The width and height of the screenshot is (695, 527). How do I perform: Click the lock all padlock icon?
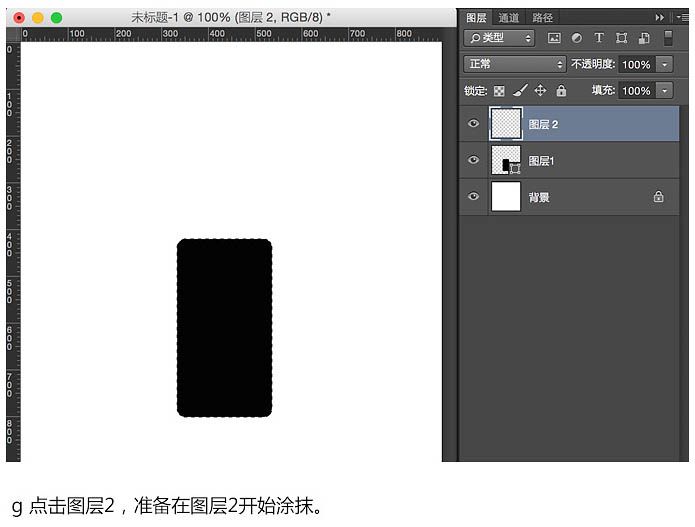(x=560, y=91)
